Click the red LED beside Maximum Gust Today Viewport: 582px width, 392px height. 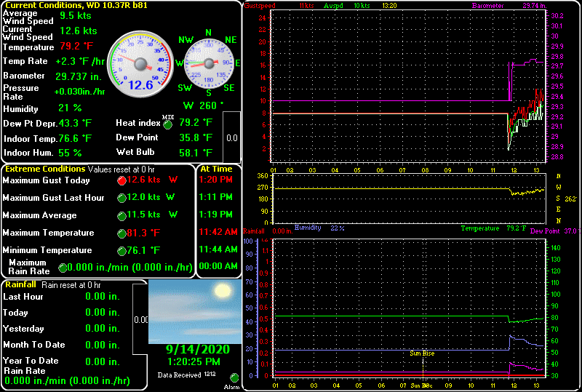point(121,180)
